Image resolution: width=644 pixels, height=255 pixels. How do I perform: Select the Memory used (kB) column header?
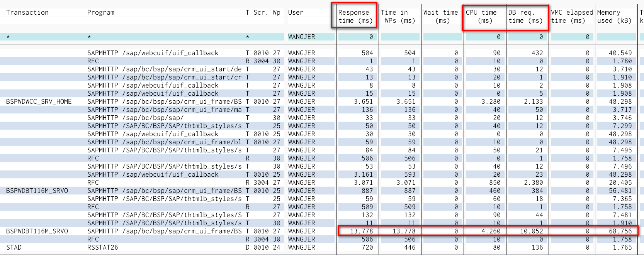pyautogui.click(x=614, y=17)
